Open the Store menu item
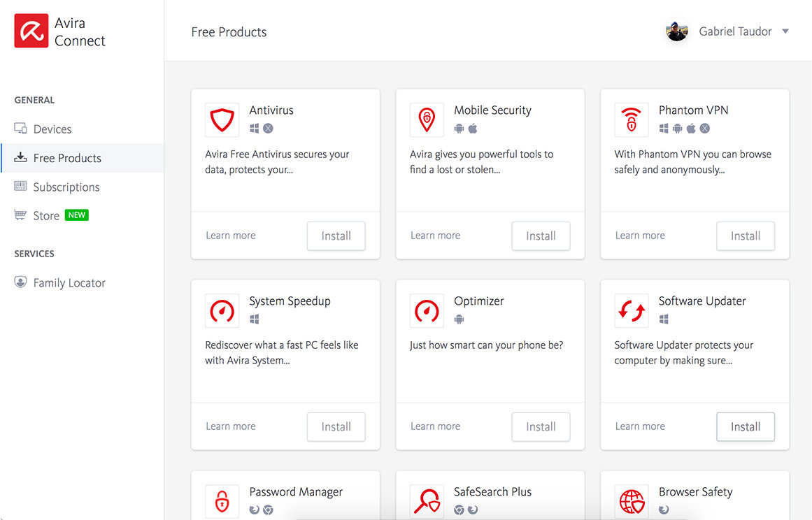 click(x=46, y=216)
